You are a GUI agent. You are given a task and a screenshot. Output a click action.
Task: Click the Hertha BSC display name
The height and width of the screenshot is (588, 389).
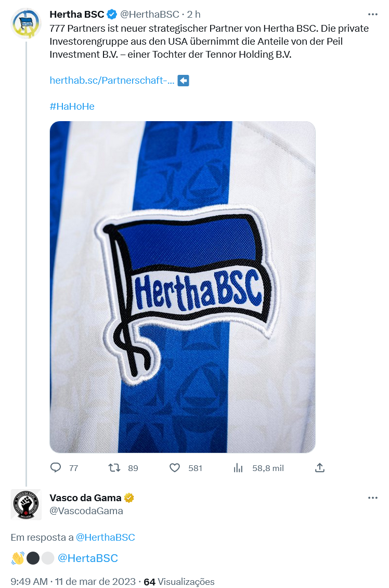tap(76, 14)
